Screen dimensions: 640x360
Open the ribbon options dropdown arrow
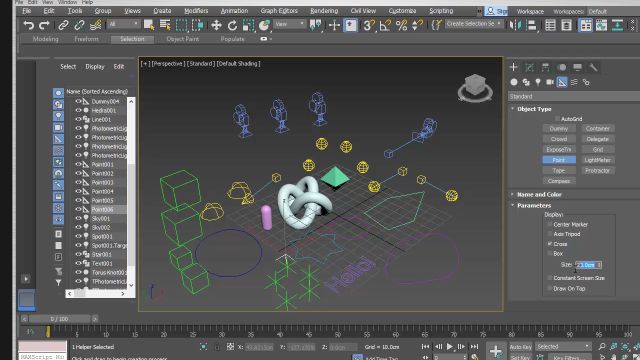pyautogui.click(x=270, y=39)
